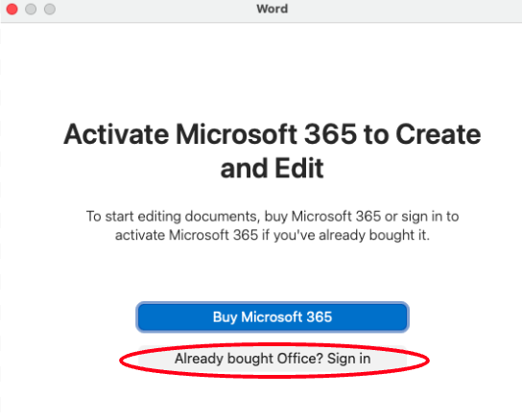This screenshot has width=522, height=420.
Task: Click the "already bought it" description phrase
Action: pos(374,235)
